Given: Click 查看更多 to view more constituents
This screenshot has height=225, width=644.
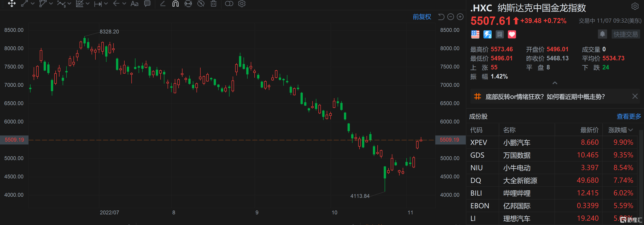Looking at the screenshot, I should point(629,116).
